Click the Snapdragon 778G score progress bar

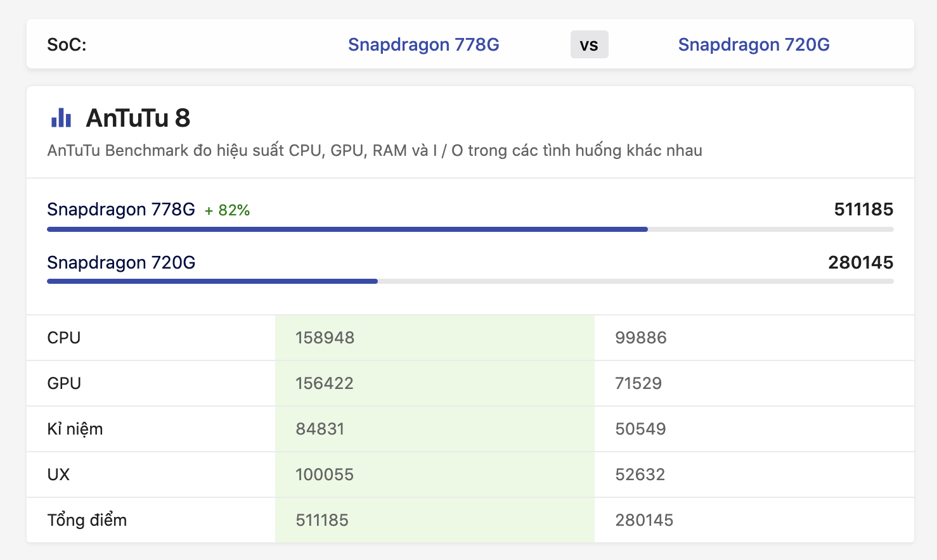pos(347,229)
